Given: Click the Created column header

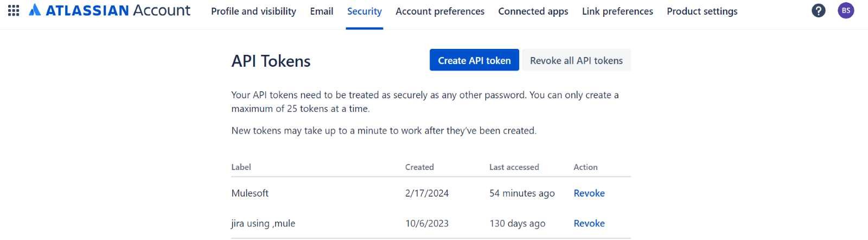Looking at the screenshot, I should [x=419, y=167].
